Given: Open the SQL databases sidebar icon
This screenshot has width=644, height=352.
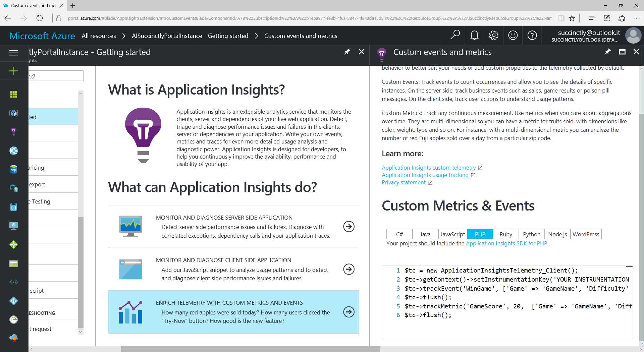Looking at the screenshot, I should (13, 169).
